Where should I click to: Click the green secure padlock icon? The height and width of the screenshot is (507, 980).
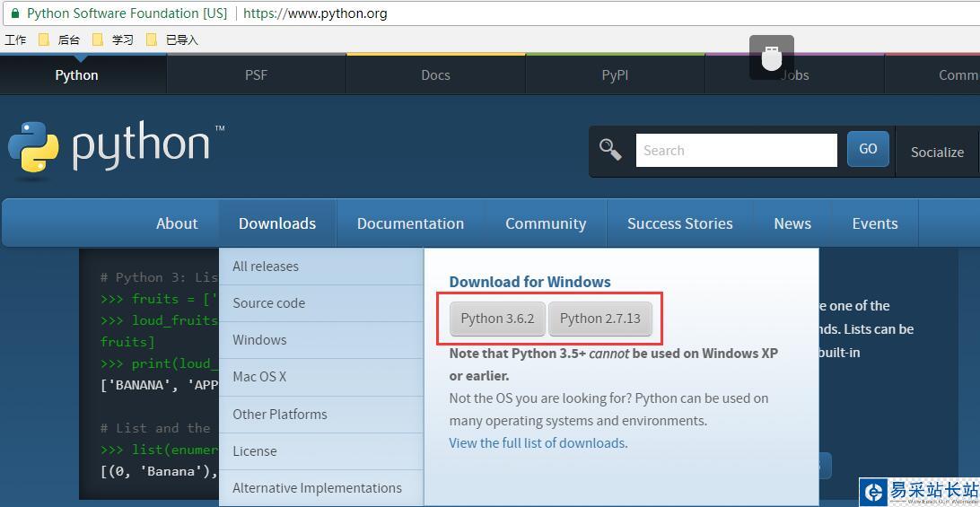(14, 13)
